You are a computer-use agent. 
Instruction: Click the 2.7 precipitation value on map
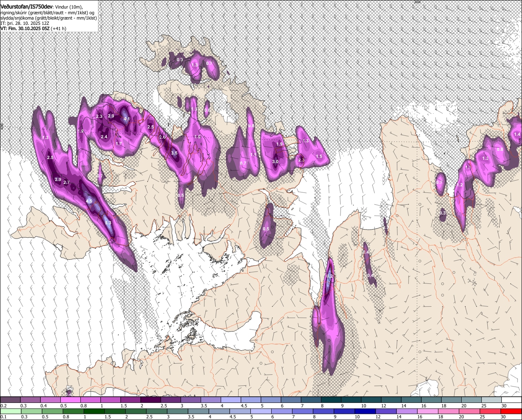[66, 182]
